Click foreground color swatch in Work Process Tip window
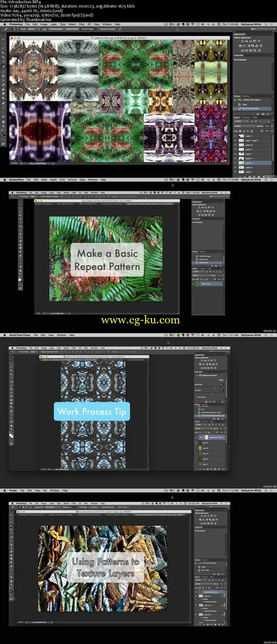This screenshot has width=277, height=644. [11, 434]
